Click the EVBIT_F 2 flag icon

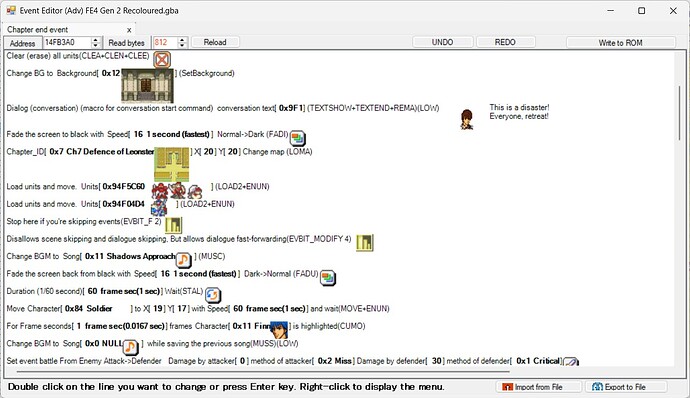pyautogui.click(x=173, y=225)
